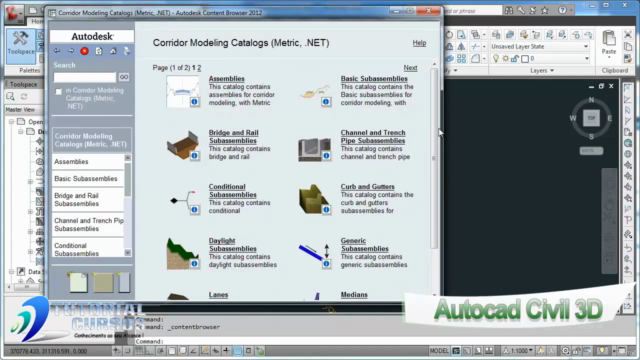Open the Generic Subassemblies catalog link
Screen dimensions: 640x360
(364, 244)
